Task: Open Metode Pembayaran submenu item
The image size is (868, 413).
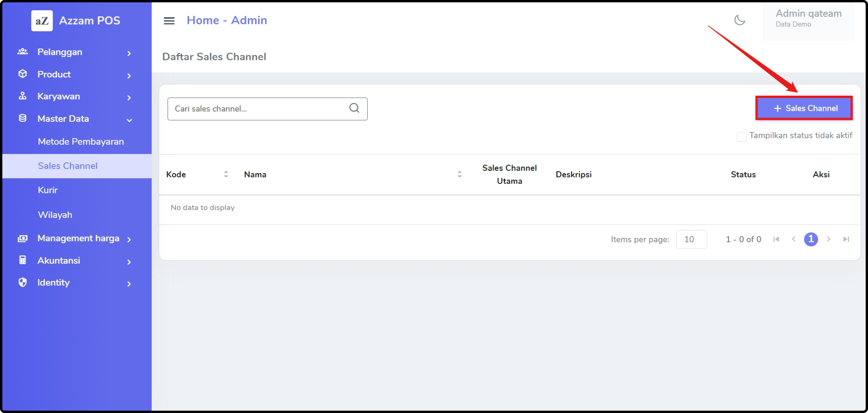Action: [x=81, y=142]
